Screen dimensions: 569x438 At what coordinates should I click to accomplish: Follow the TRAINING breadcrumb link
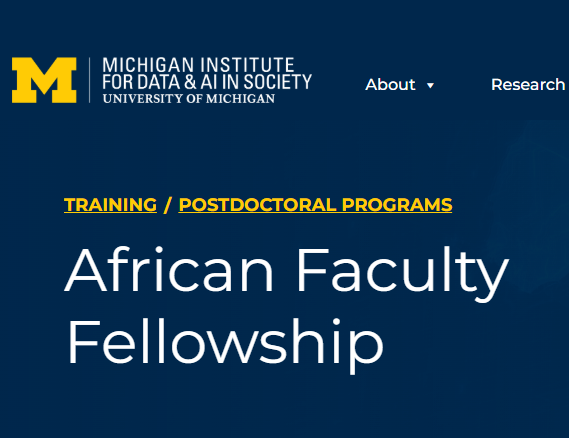(110, 205)
